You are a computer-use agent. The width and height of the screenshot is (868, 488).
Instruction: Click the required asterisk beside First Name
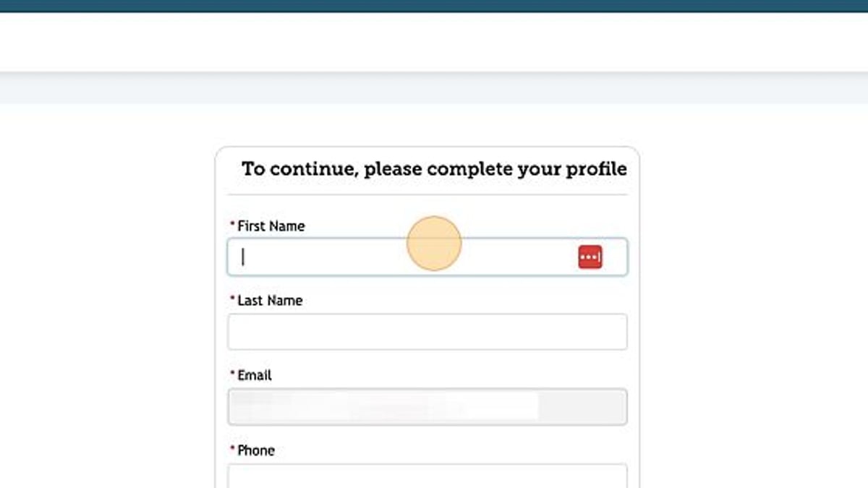tap(231, 224)
